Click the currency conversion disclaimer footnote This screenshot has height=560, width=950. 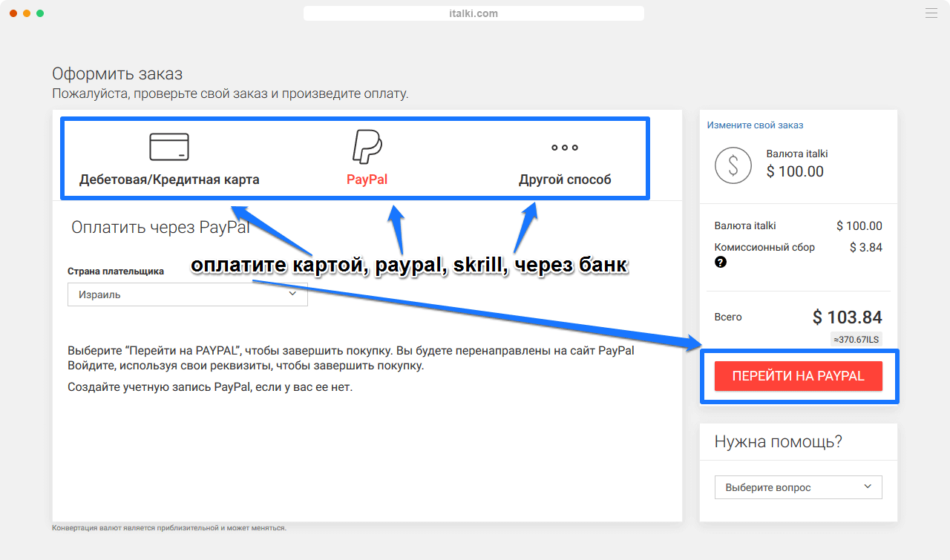click(169, 528)
